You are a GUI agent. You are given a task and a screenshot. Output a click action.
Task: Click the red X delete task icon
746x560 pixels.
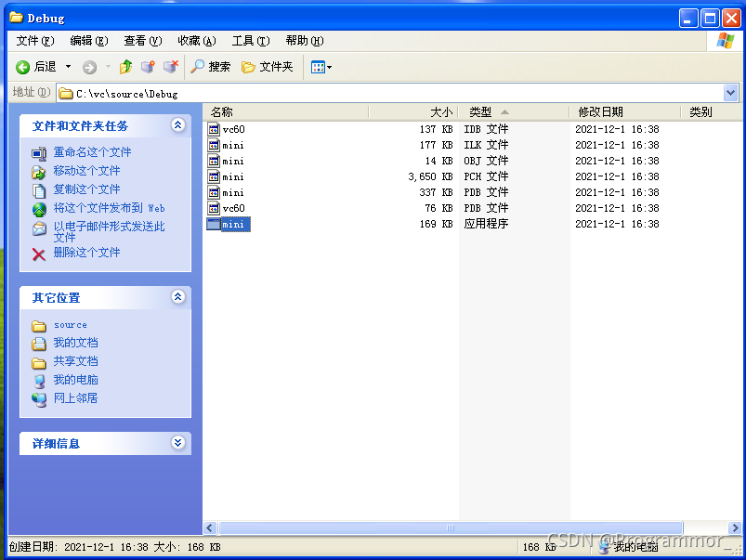tap(39, 254)
